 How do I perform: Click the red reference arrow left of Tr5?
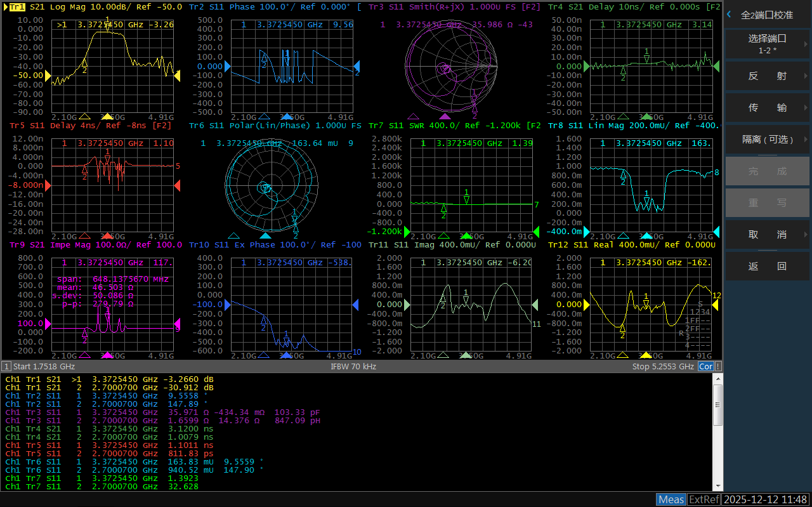tap(47, 185)
